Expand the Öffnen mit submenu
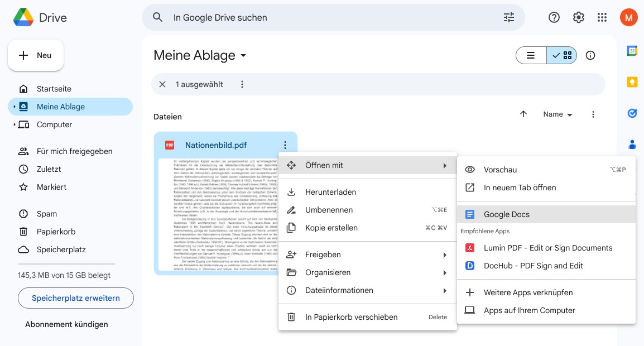This screenshot has height=346, width=644. tap(368, 165)
